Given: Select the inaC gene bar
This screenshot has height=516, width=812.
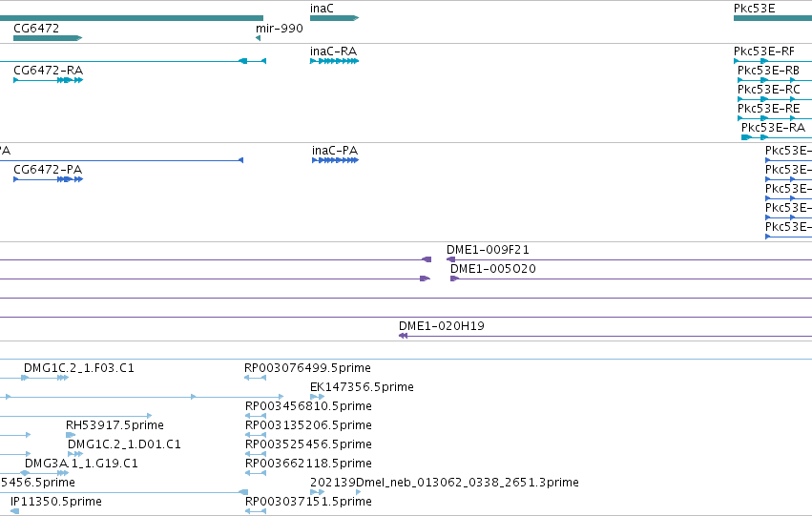Looking at the screenshot, I should (x=334, y=18).
